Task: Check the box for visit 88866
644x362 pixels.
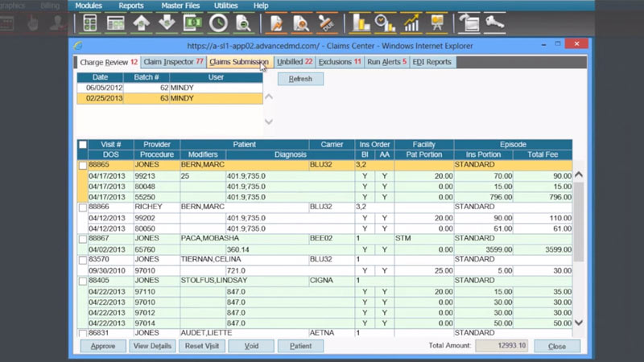Action: (83, 208)
